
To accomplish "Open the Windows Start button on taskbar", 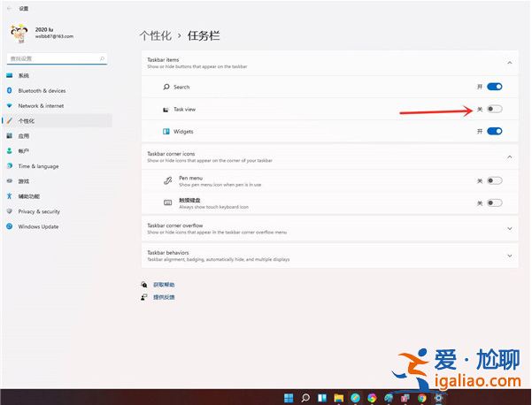I will pos(289,398).
